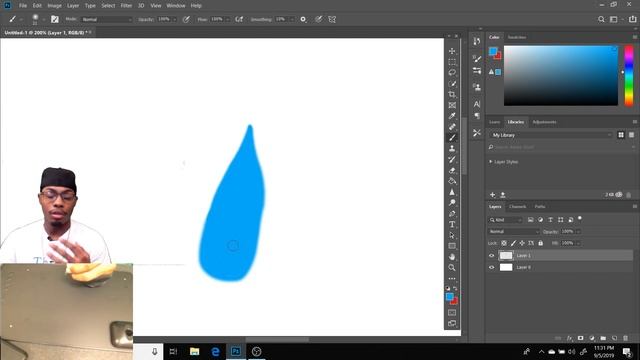640x360 pixels.
Task: Select the Spot Healing Brush tool
Action: (x=452, y=127)
